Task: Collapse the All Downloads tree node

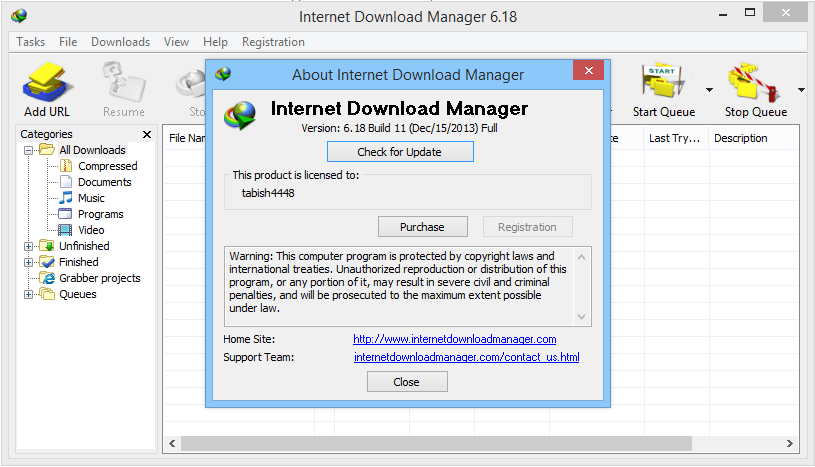Action: tap(29, 150)
